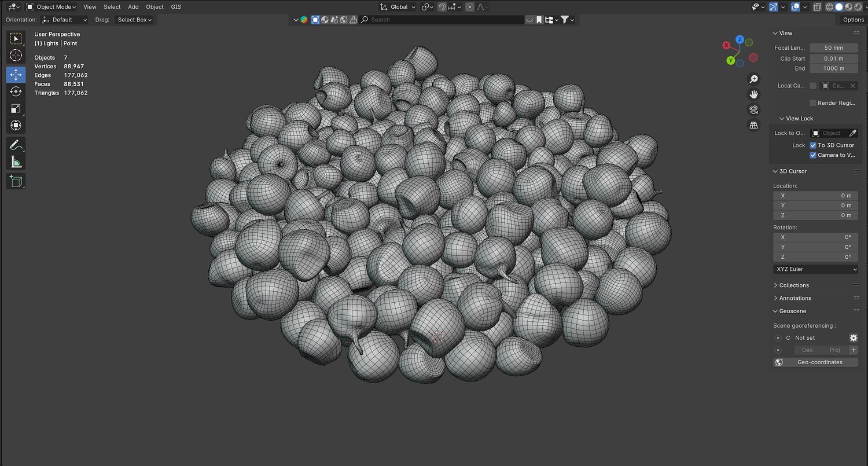The width and height of the screenshot is (868, 466).
Task: Toggle X-ray mode icon
Action: tap(817, 7)
